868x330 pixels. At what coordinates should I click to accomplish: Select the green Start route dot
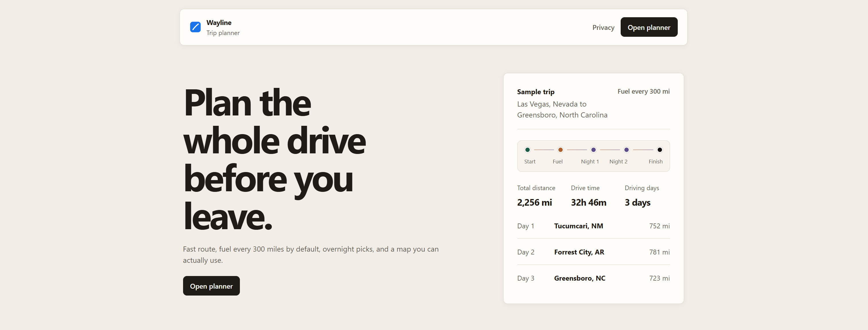527,150
